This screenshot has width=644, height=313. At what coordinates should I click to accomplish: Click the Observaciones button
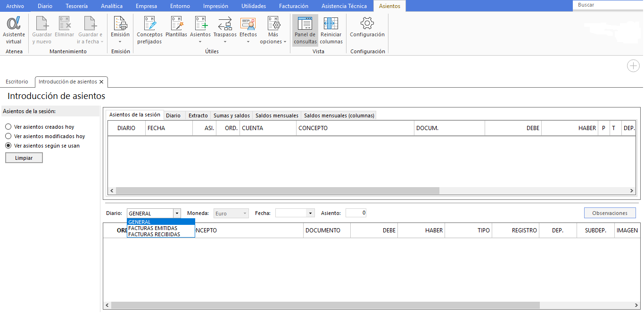[610, 213]
